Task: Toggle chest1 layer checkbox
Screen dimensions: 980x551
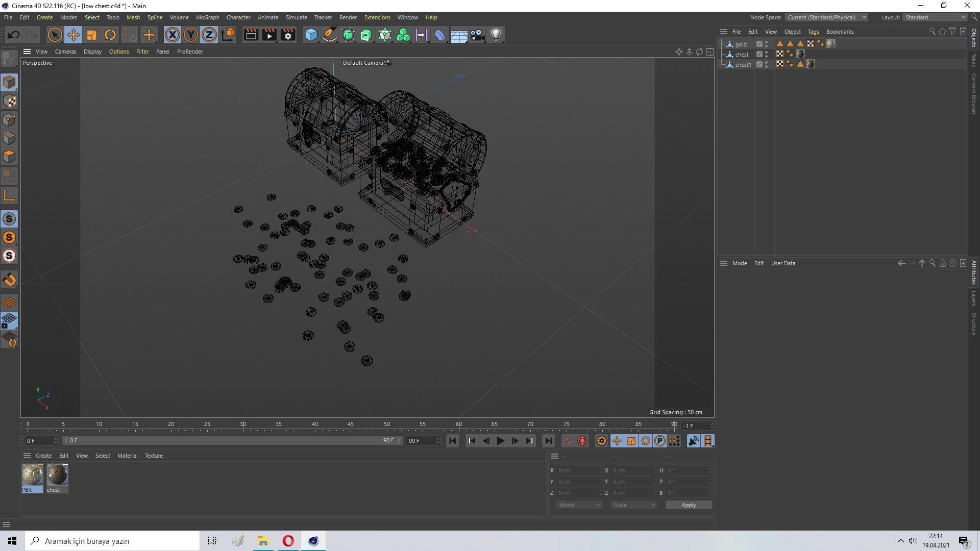Action: point(759,64)
